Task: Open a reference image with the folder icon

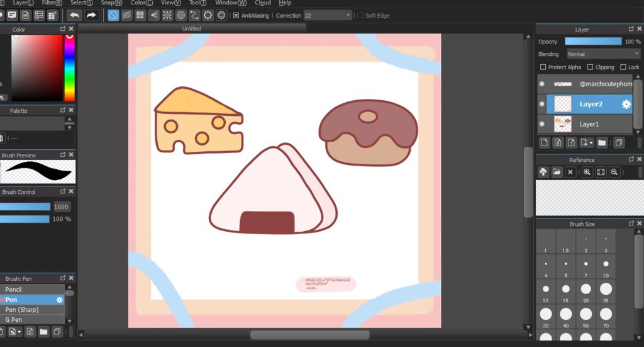Action: tap(557, 172)
